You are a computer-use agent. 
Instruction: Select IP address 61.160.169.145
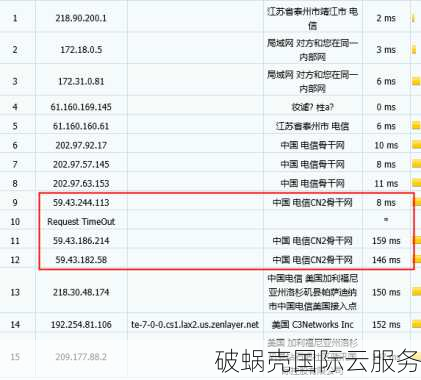coord(81,107)
